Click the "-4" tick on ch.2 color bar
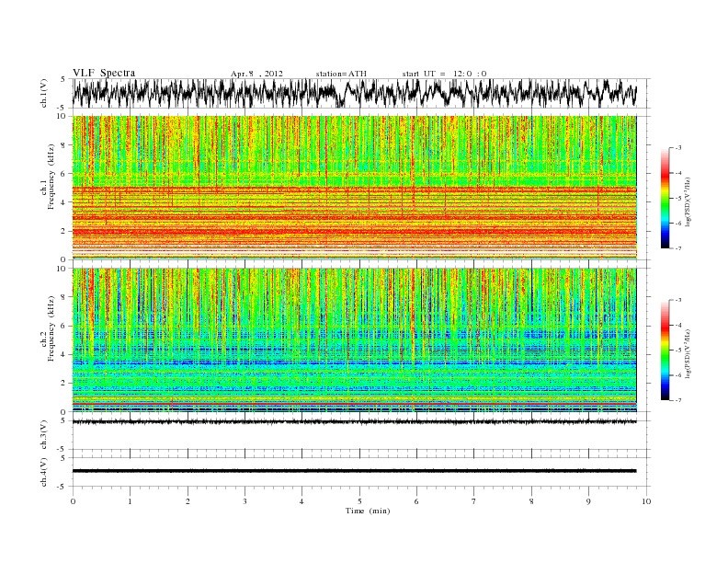This screenshot has height=563, width=728. pos(678,325)
